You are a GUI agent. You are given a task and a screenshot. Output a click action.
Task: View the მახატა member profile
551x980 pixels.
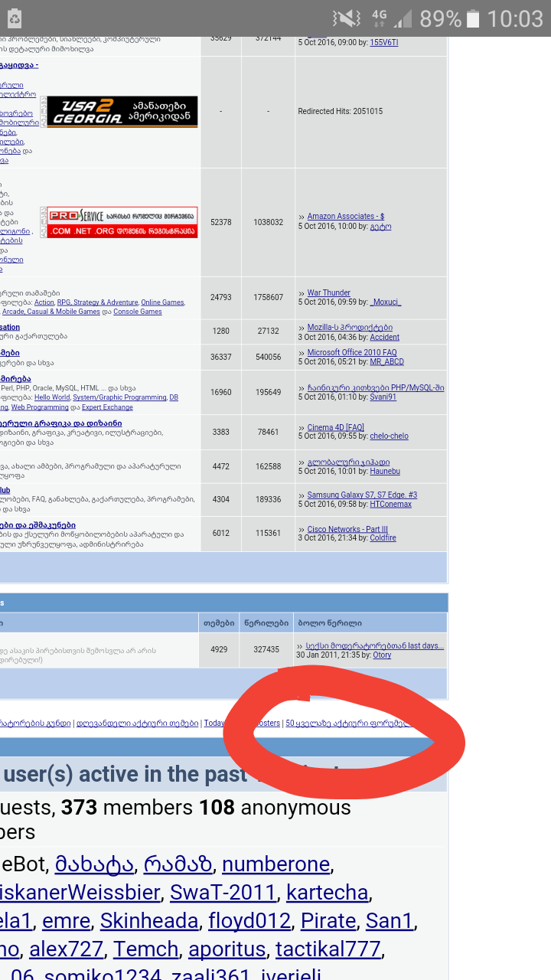coord(94,864)
